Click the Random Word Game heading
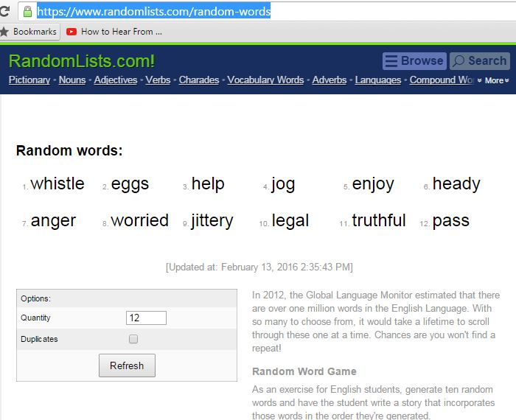This screenshot has width=516, height=420. [x=304, y=371]
